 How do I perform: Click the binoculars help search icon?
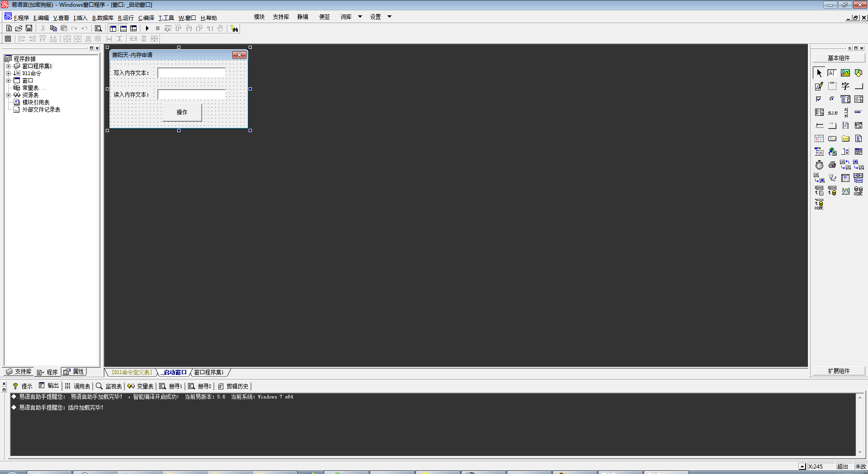[234, 28]
